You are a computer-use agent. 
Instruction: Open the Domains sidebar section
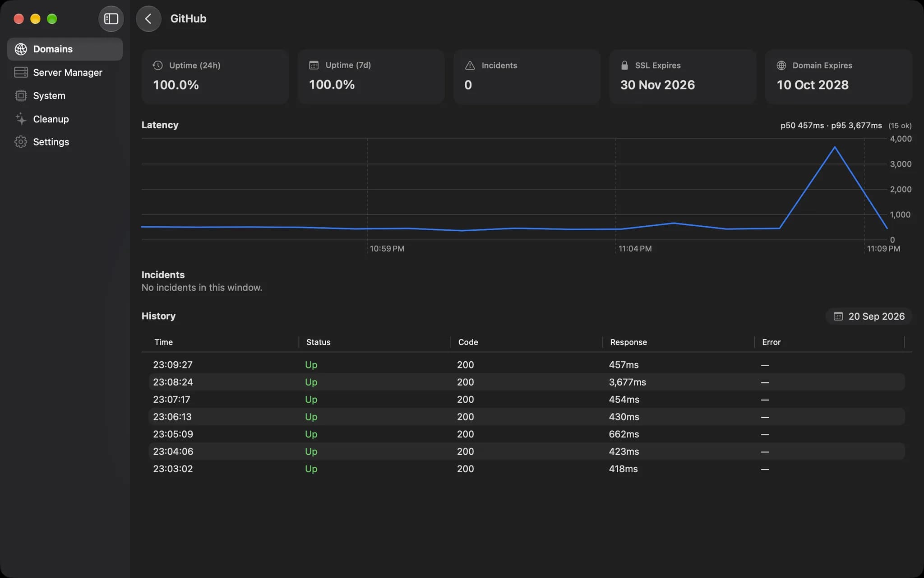coord(65,49)
